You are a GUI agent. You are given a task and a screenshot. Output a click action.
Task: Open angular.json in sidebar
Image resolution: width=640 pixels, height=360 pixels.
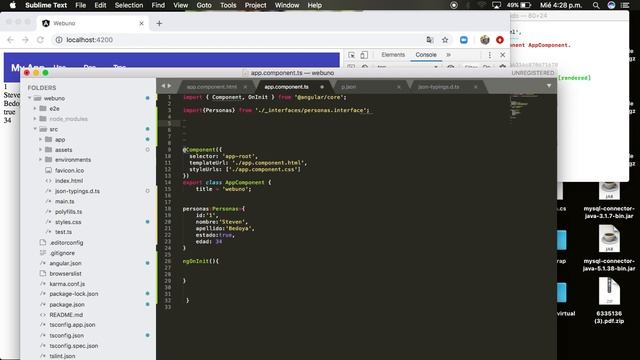point(65,263)
